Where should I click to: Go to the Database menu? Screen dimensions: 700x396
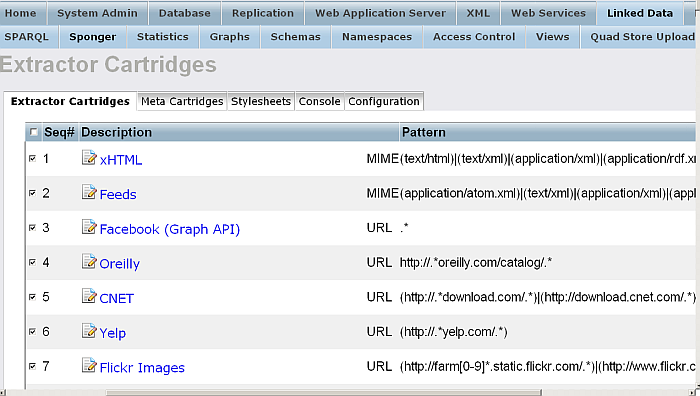(184, 13)
